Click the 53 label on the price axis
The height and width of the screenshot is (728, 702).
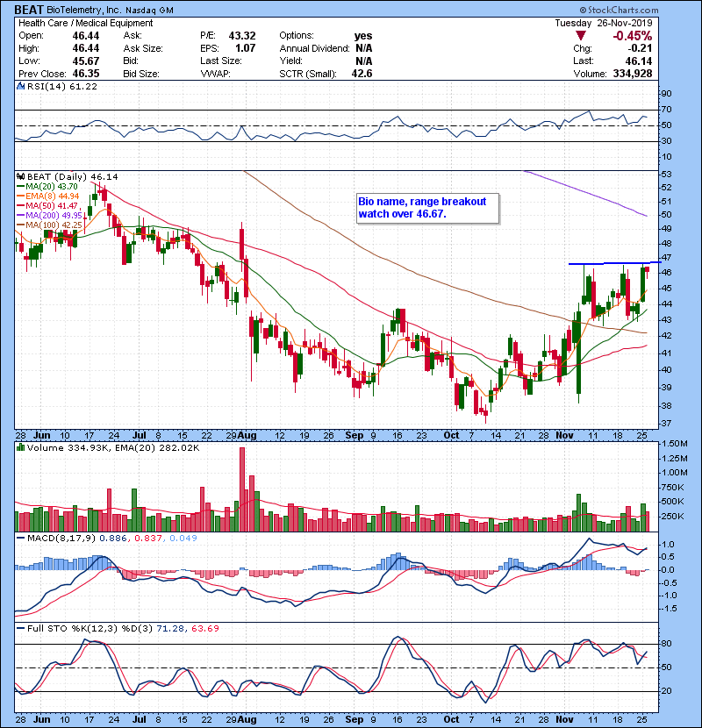click(666, 175)
